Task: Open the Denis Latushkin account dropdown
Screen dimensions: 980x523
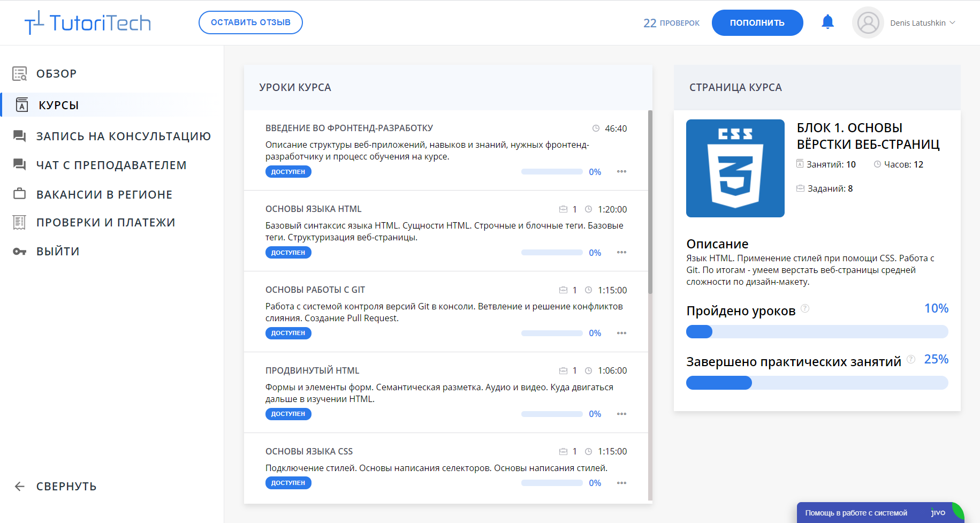Action: (922, 23)
